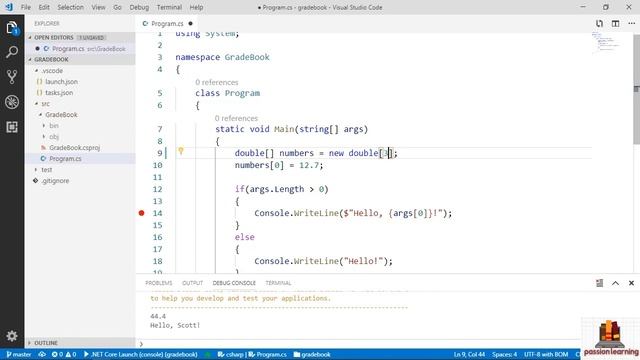Click the synchronize changes icon in status bar
The width and height of the screenshot is (640, 360).
pos(42,354)
